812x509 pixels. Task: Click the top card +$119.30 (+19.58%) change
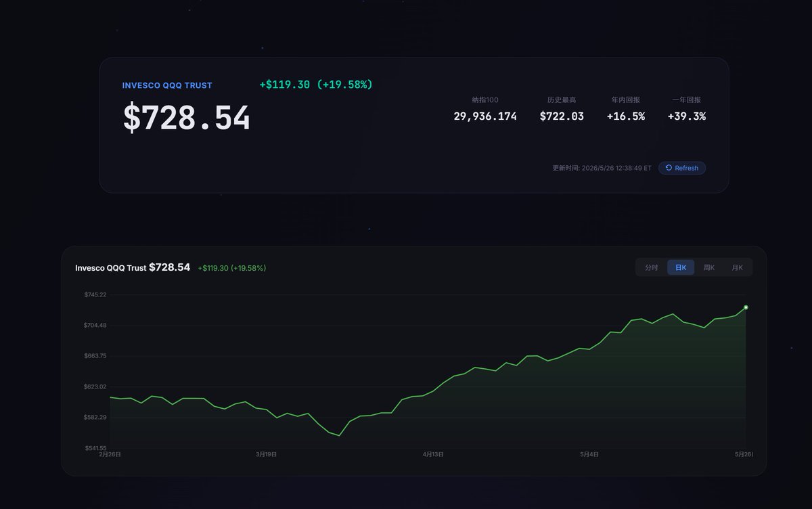click(x=316, y=85)
